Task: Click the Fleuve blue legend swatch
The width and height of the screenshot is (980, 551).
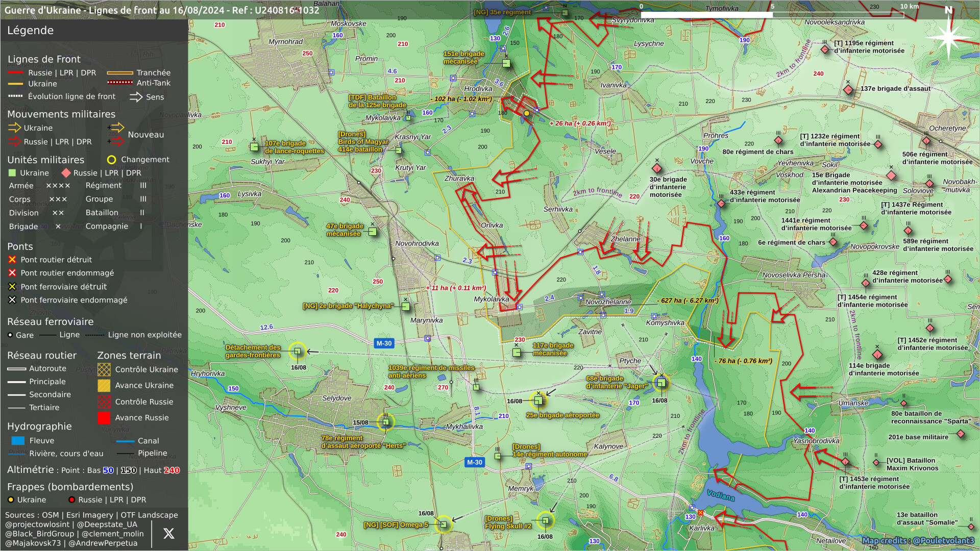Action: click(x=18, y=441)
